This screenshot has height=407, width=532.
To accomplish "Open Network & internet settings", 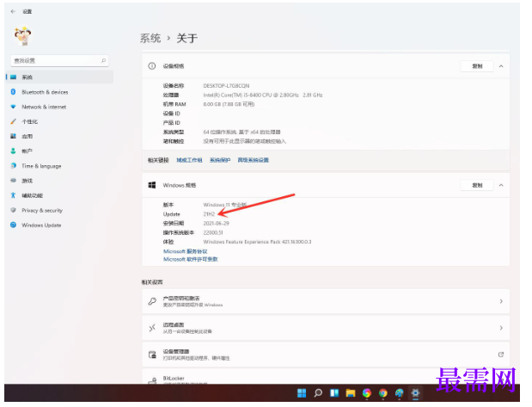I will (x=59, y=107).
